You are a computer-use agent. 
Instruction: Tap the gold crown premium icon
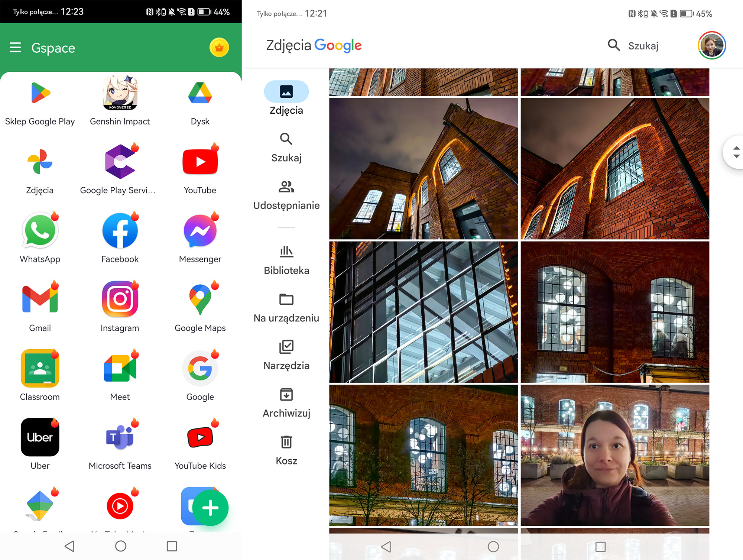[x=219, y=48]
